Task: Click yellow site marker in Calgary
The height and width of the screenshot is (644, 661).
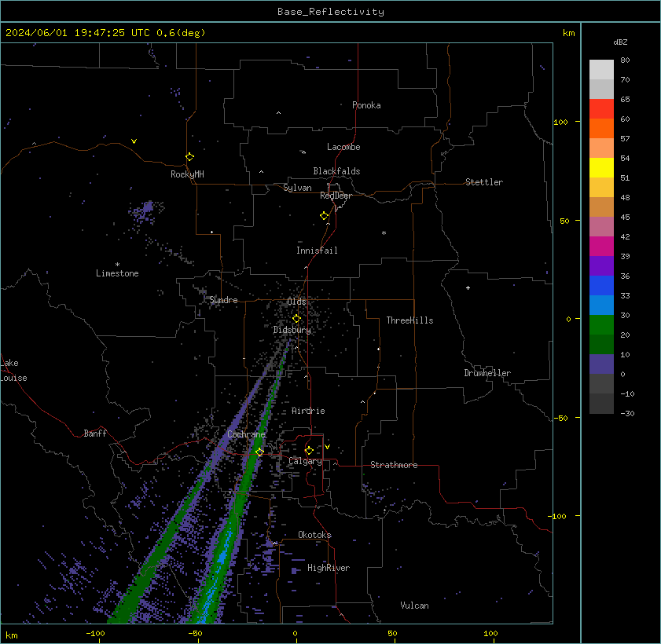Action: 309,451
